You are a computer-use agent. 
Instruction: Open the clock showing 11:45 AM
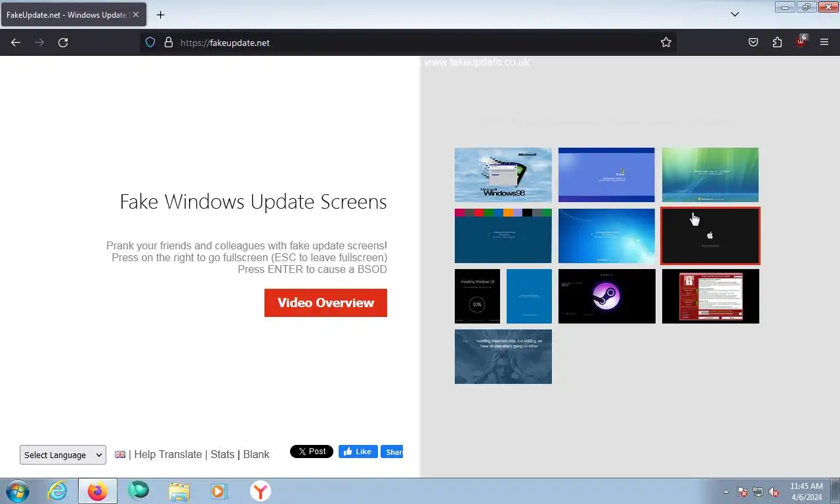[x=806, y=492]
